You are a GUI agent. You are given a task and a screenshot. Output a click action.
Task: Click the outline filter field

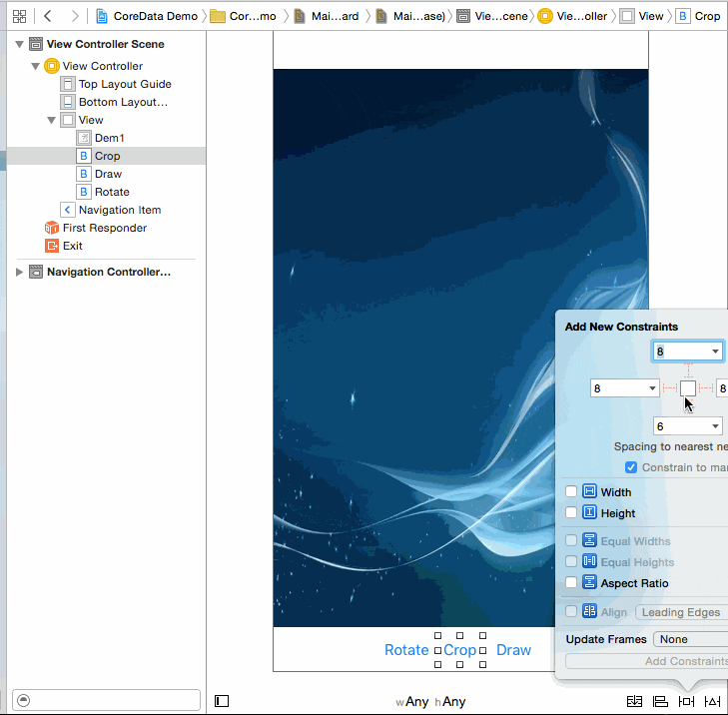click(106, 700)
